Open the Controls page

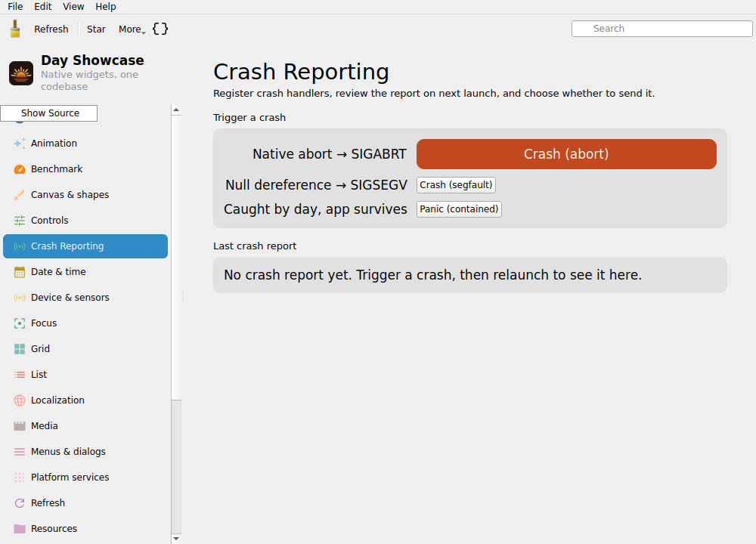click(x=85, y=220)
